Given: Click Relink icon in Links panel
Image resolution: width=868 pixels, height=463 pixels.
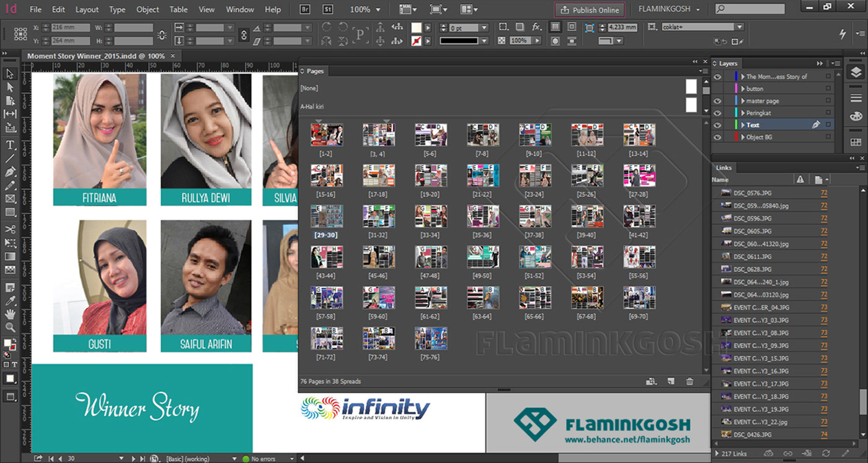Looking at the screenshot, I should pyautogui.click(x=788, y=454).
